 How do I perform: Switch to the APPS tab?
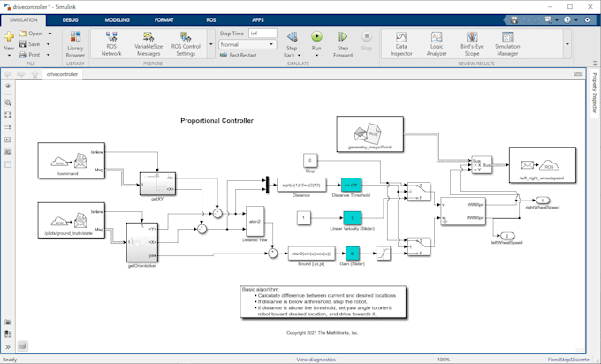pos(257,20)
